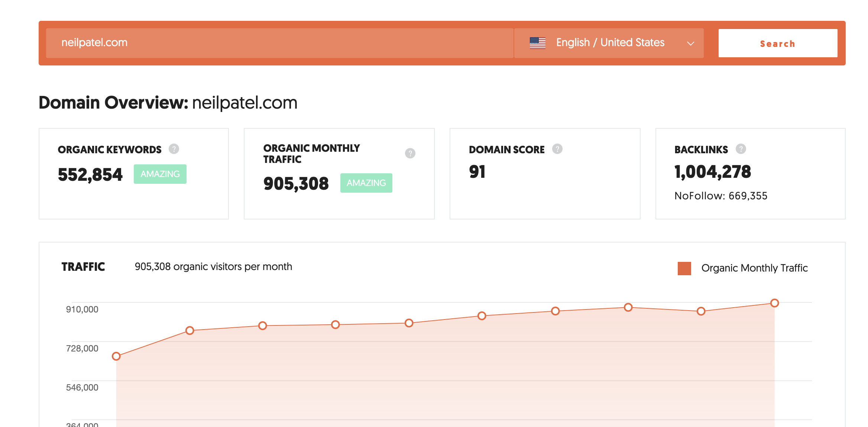Click the 552,854 organic keywords value
This screenshot has width=868, height=427.
pos(90,175)
